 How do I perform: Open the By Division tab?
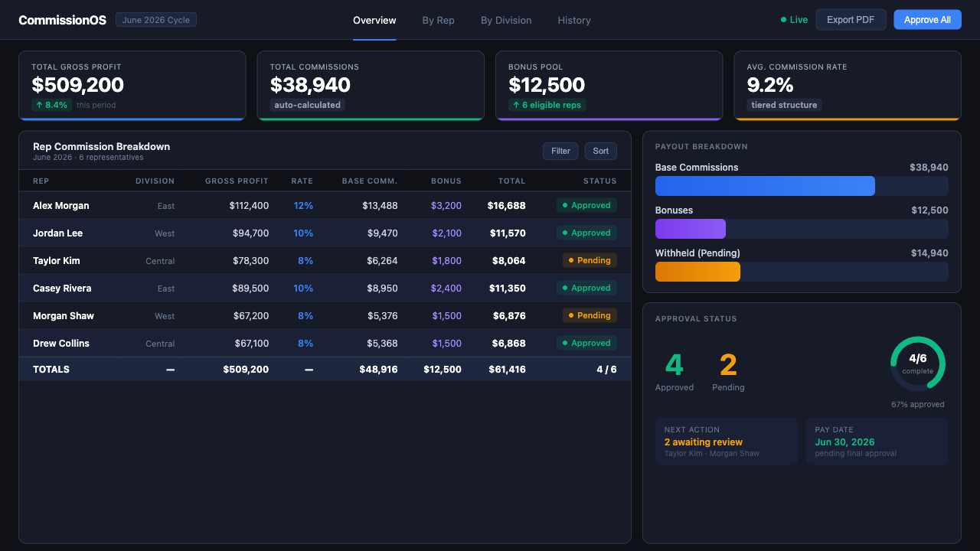(x=506, y=20)
